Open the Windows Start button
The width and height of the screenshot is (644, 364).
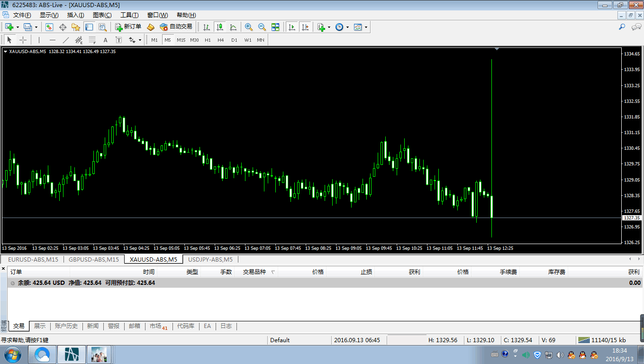tap(12, 355)
